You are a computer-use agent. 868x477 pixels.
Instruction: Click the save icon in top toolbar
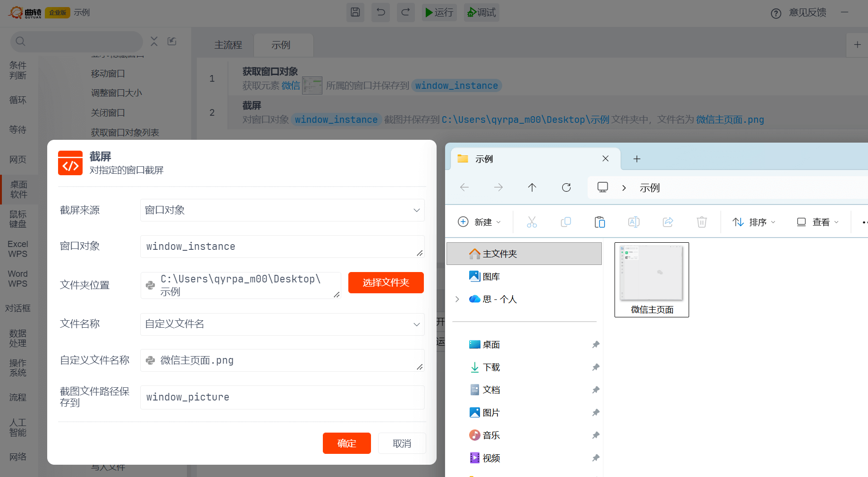pos(355,12)
